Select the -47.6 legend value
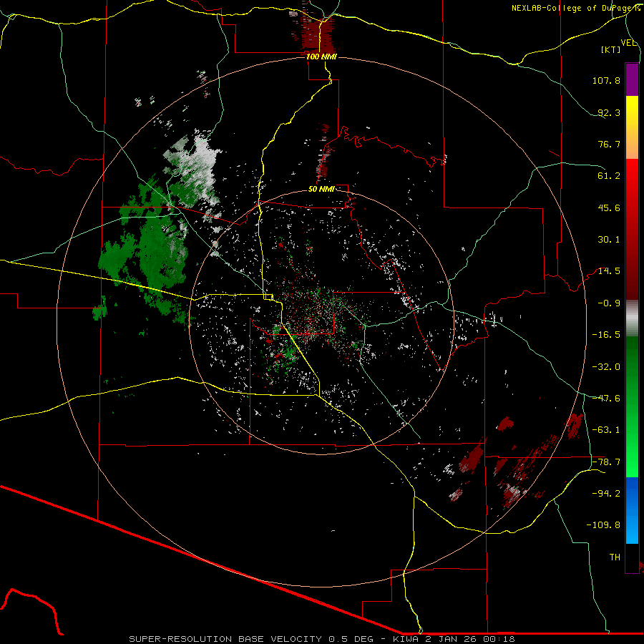This screenshot has width=644, height=644. point(606,398)
